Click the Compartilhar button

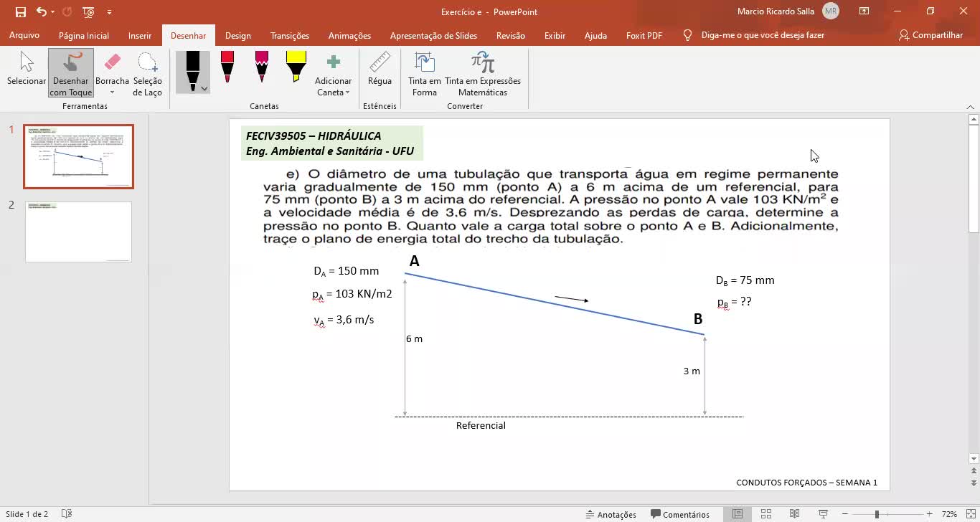[930, 35]
